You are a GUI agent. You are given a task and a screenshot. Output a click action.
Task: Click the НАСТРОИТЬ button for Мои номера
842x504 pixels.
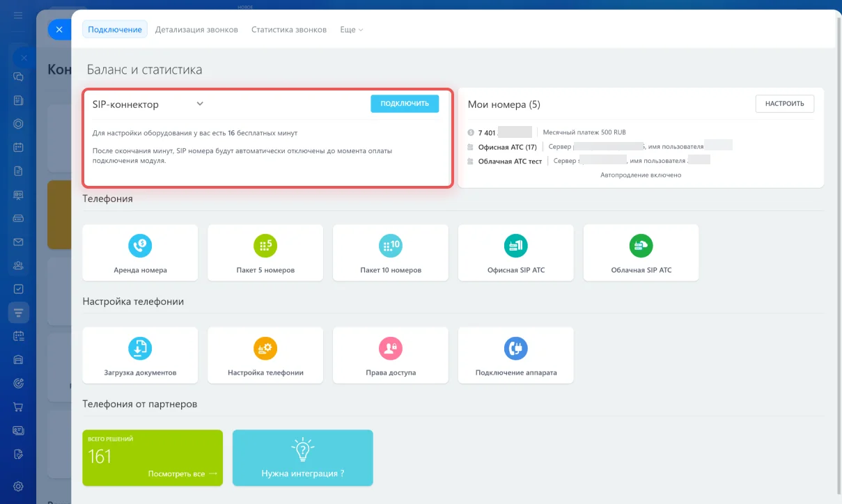785,104
